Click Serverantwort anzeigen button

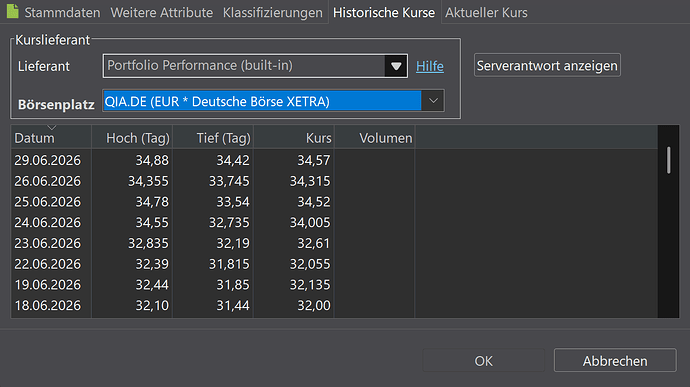pyautogui.click(x=547, y=66)
